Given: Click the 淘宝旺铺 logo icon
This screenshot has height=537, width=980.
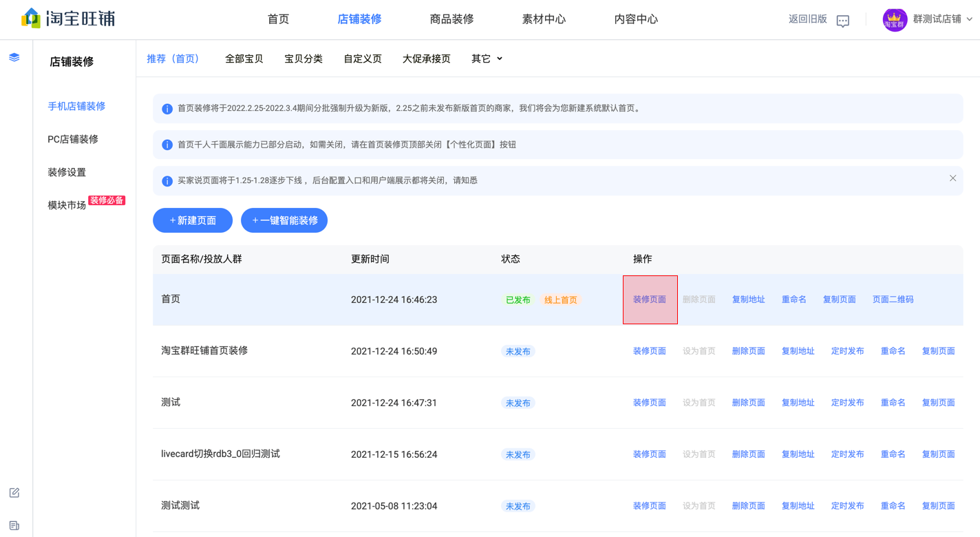Looking at the screenshot, I should click(x=31, y=18).
